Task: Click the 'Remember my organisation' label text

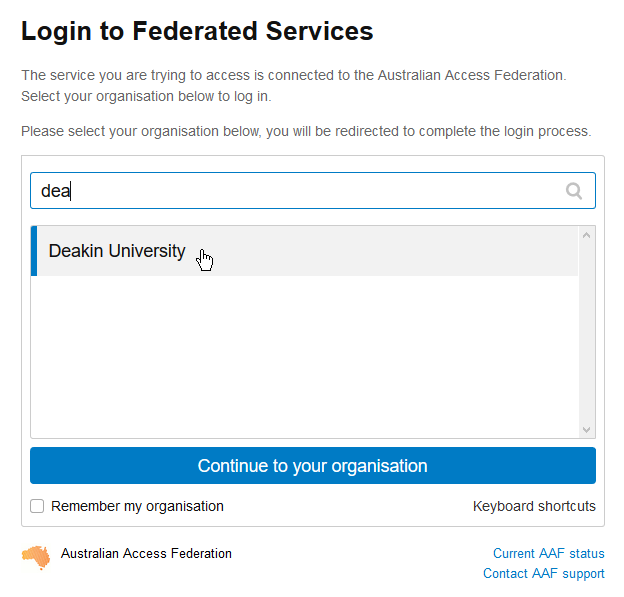Action: click(137, 506)
